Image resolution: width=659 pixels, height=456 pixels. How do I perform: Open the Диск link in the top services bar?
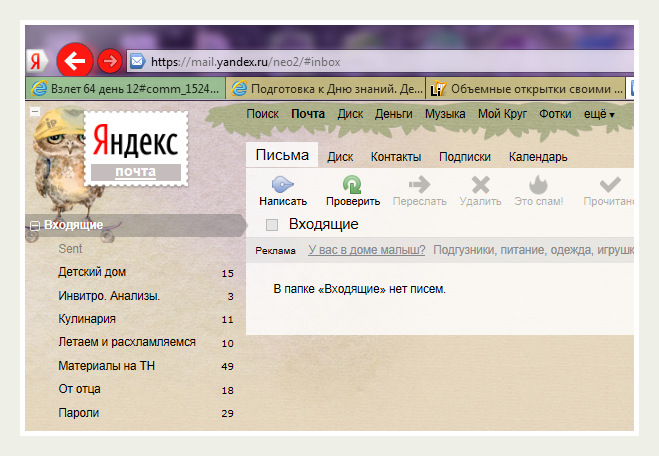coord(350,114)
